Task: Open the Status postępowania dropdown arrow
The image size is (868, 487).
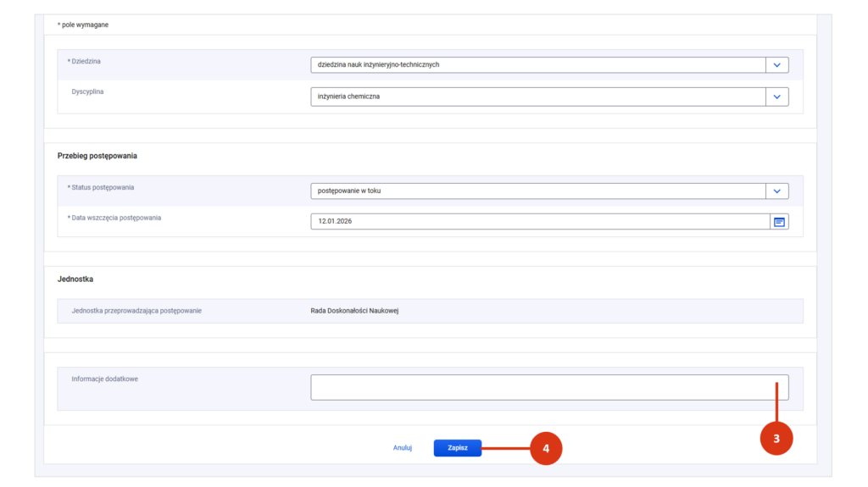Action: point(777,191)
